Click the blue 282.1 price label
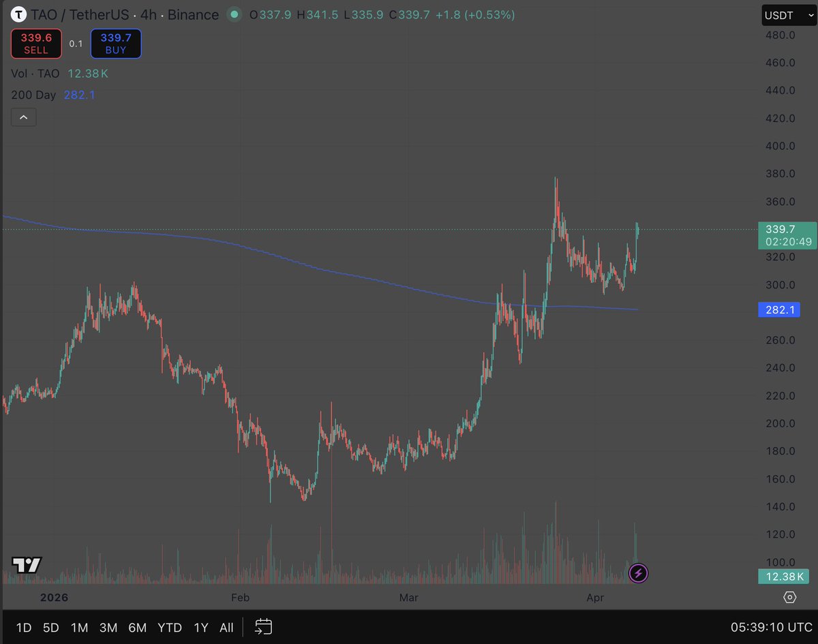 pyautogui.click(x=776, y=310)
